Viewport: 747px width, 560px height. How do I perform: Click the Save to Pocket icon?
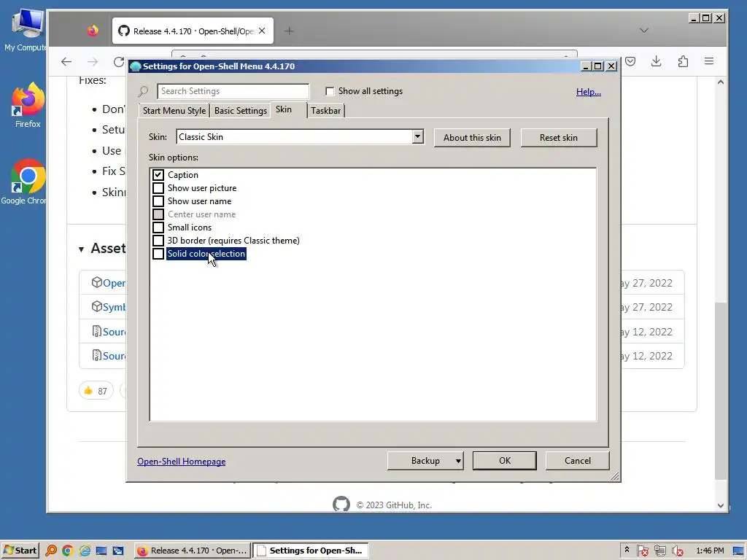630,61
